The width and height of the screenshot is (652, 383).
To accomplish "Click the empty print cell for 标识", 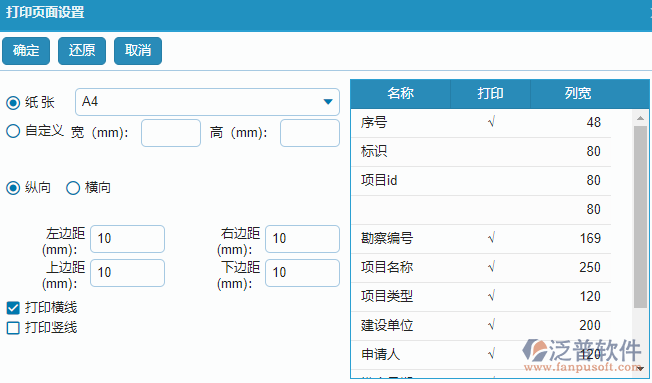I will [491, 152].
